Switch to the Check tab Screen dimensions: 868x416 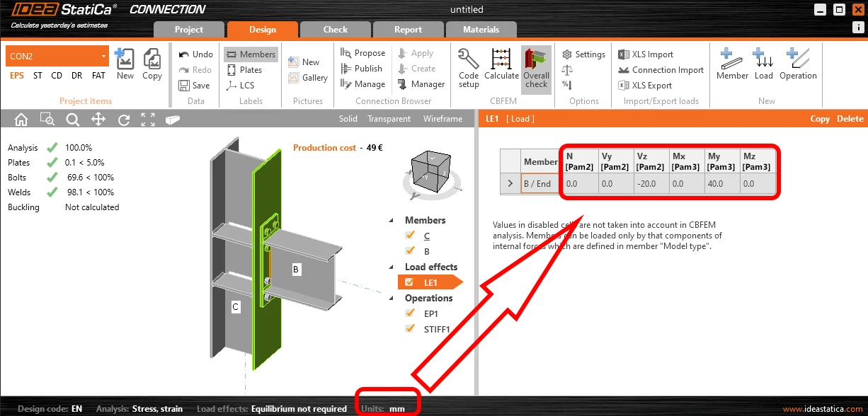point(336,30)
